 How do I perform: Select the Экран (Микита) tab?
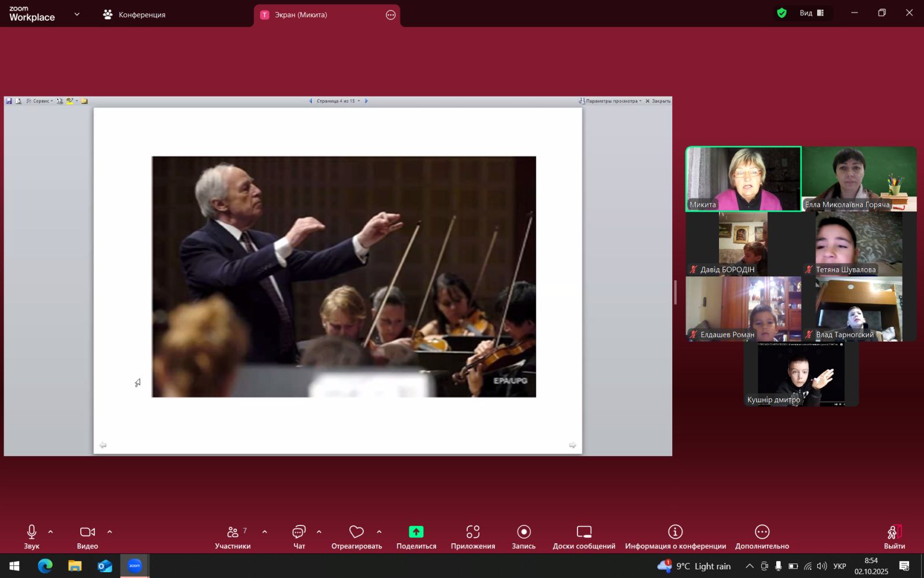coord(300,15)
